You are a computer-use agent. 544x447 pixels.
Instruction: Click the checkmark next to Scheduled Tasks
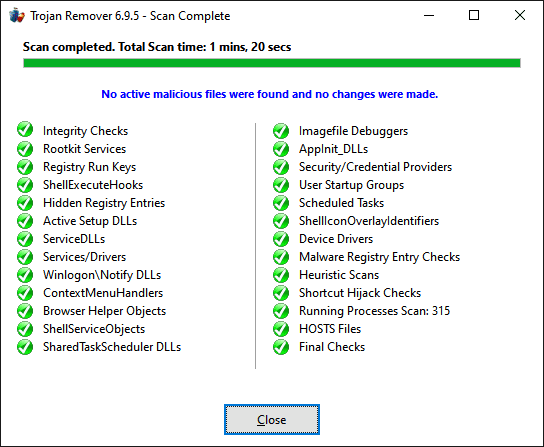[x=281, y=203]
